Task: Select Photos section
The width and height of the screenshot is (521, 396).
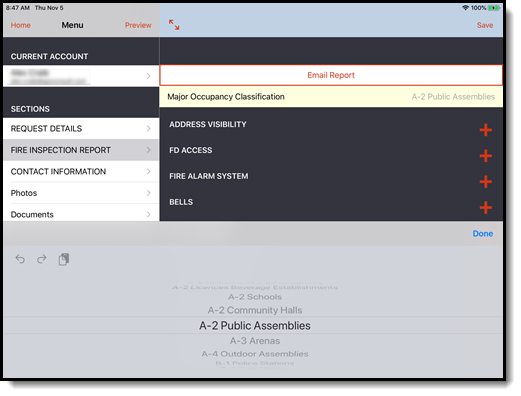Action: 81,193
